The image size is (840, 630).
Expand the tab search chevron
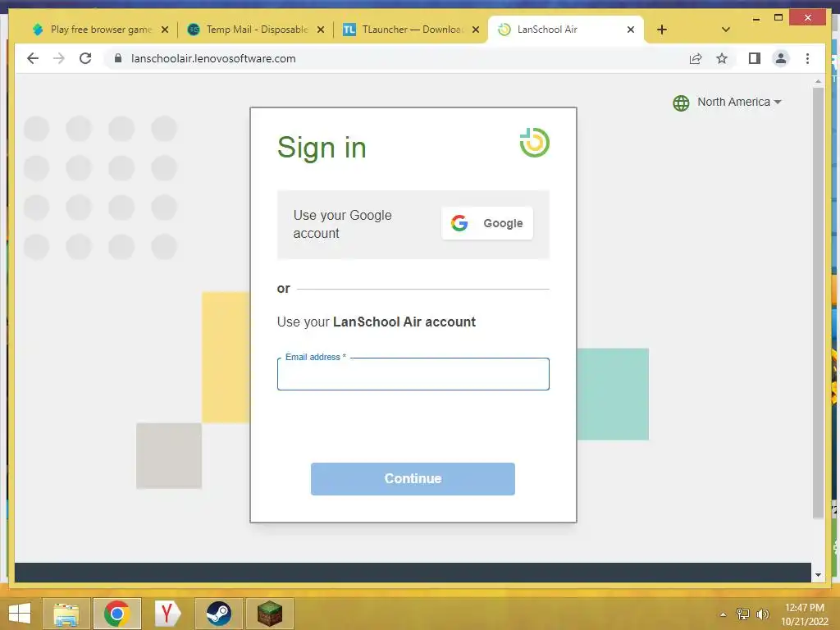726,30
